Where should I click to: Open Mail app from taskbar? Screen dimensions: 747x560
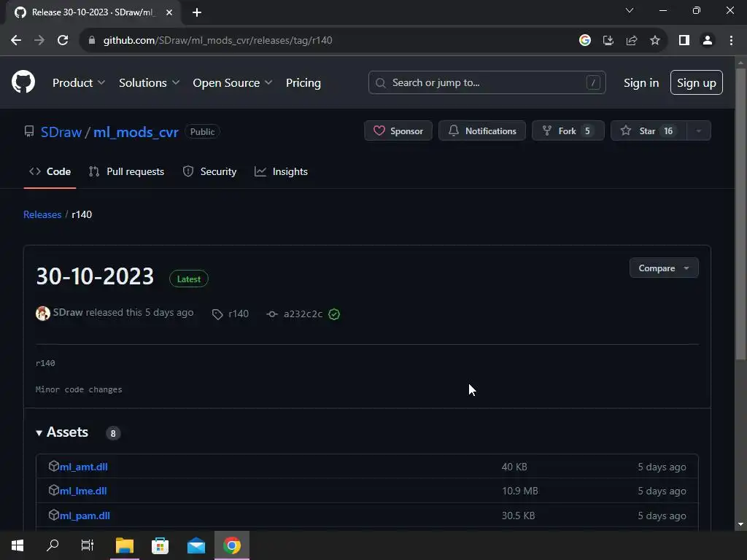click(x=196, y=545)
